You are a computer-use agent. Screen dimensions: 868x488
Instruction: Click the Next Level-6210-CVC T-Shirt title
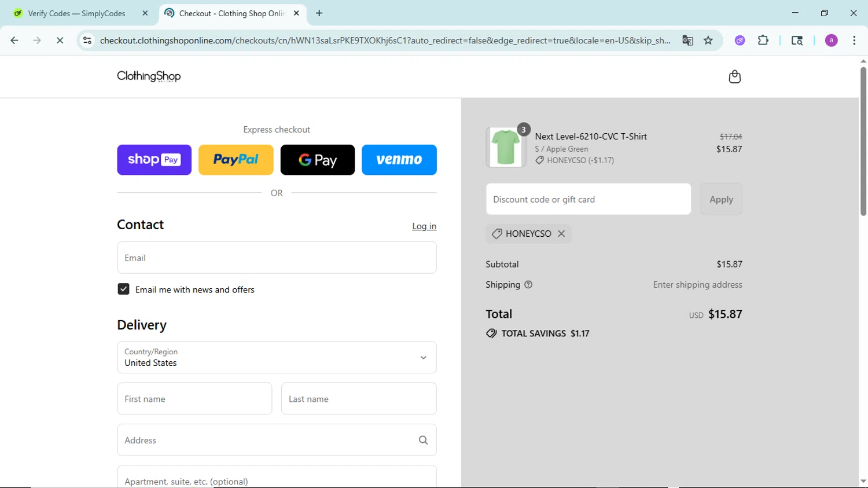591,137
